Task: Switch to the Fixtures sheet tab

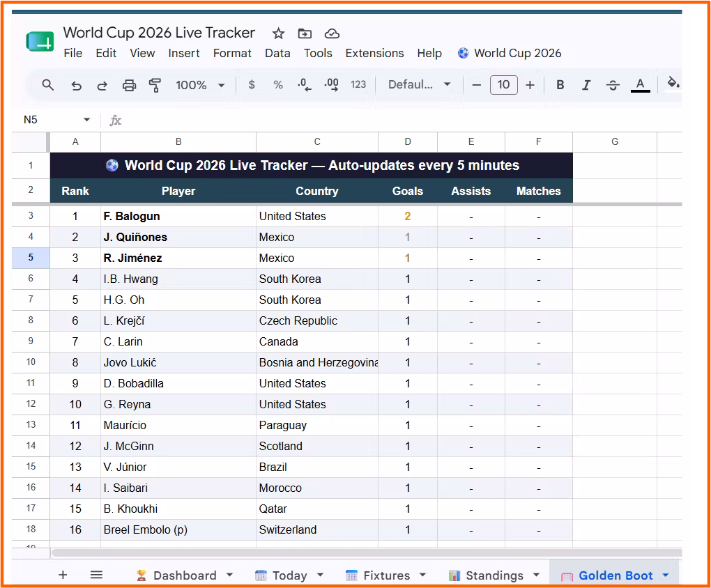Action: coord(387,575)
